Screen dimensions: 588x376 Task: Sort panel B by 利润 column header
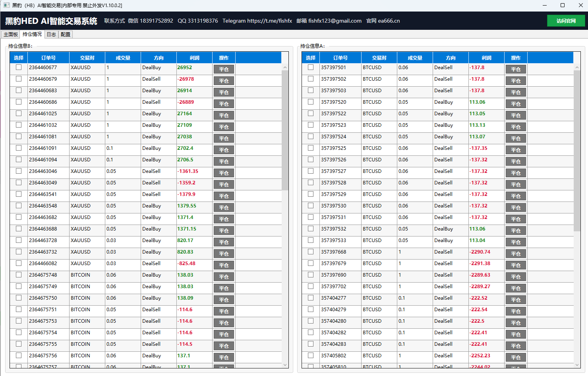click(195, 58)
